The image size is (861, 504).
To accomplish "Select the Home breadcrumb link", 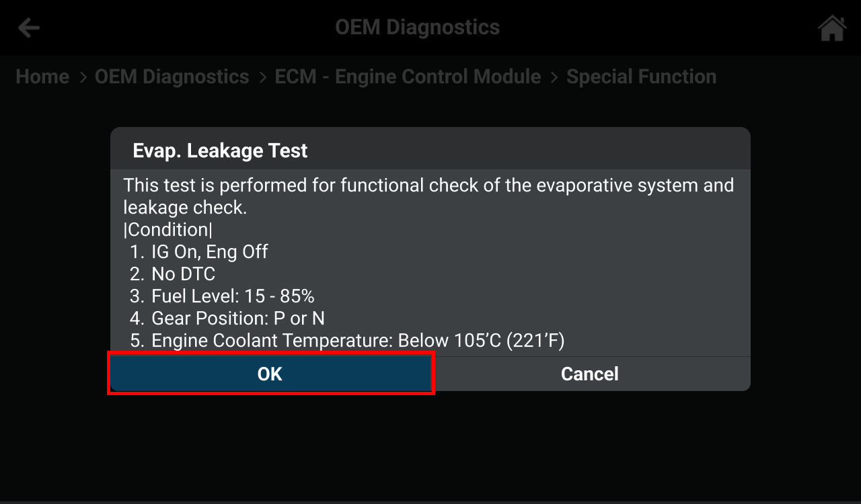I will [x=42, y=77].
